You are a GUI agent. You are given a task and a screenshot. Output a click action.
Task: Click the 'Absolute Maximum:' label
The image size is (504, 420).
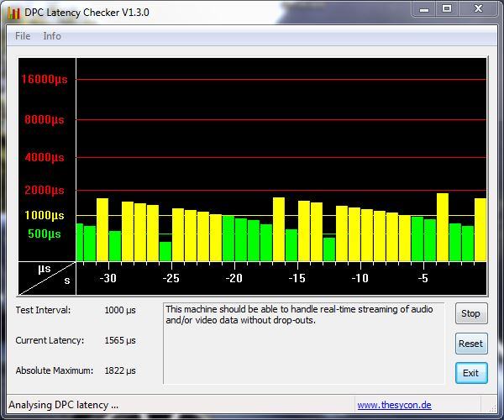pyautogui.click(x=55, y=370)
